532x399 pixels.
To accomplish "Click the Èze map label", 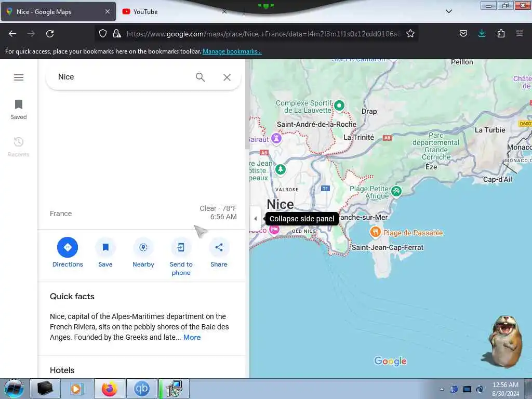I will (x=431, y=167).
